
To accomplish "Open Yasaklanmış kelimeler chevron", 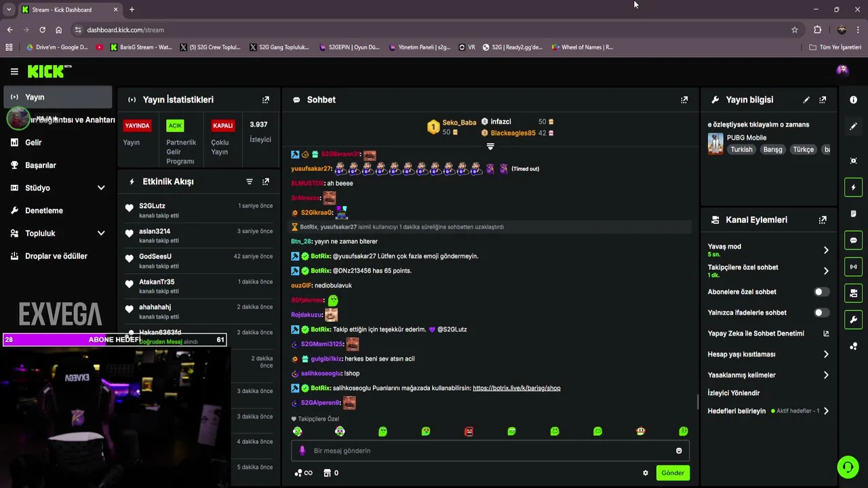I will coord(826,375).
